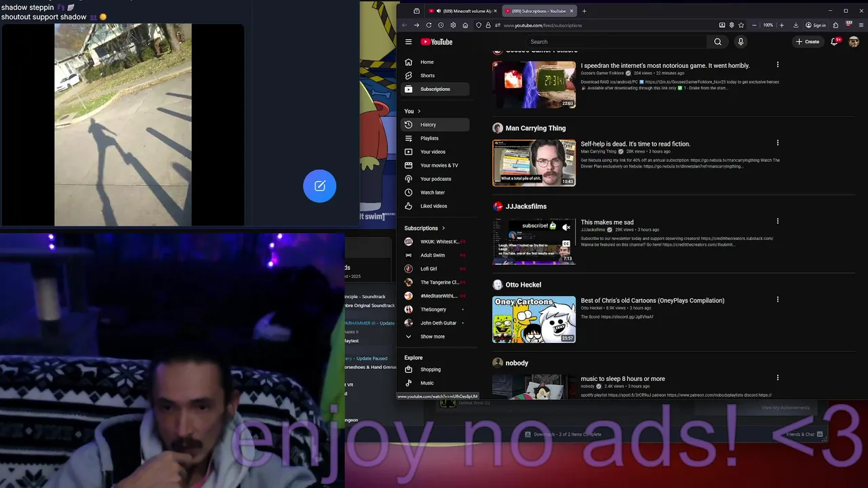Open JJJacksfilms channel heading link

click(x=526, y=206)
